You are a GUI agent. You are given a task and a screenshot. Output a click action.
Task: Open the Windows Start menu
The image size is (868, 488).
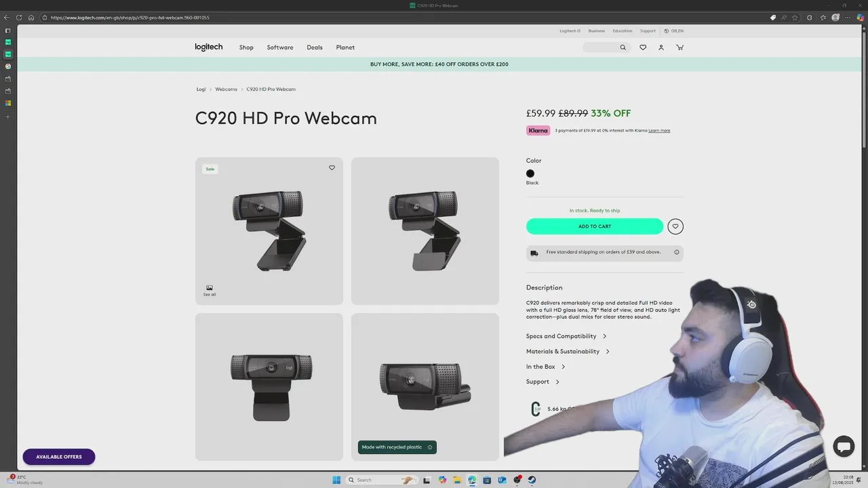[x=336, y=480]
